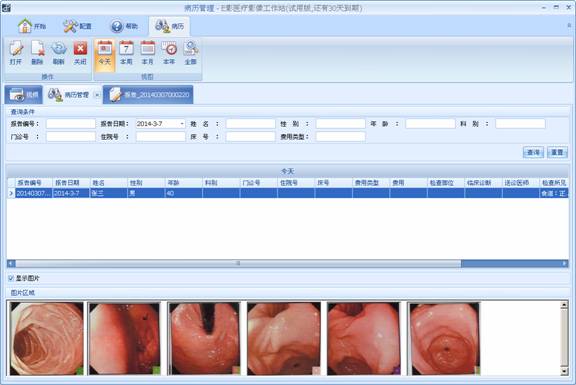Screen dimensions: 576x385
Task: Sort by the 费用类型 column header
Action: click(x=371, y=183)
